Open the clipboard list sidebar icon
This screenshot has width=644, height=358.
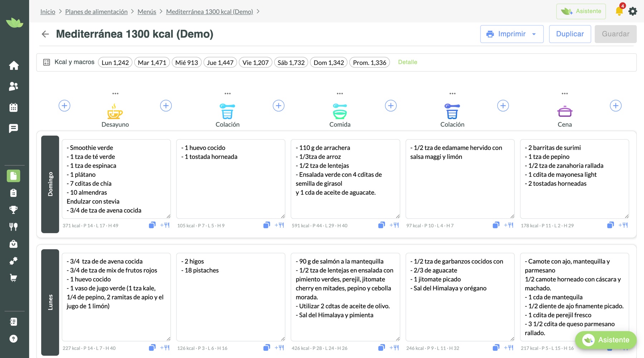tap(14, 193)
